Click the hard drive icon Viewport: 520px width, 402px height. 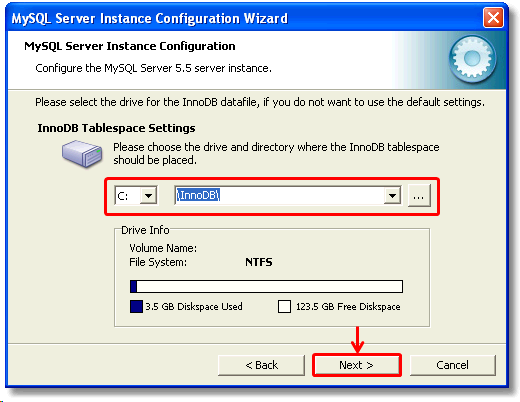[x=82, y=154]
